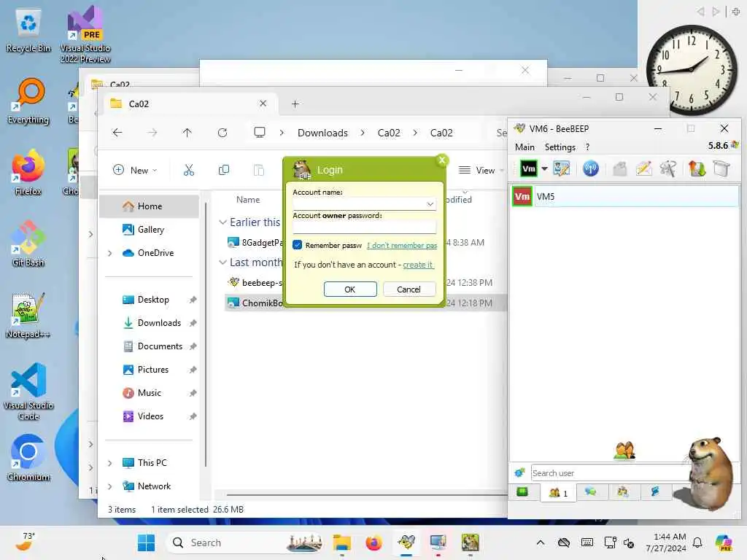Viewport: 747px width, 560px height.
Task: Open the ? help menu in BeeBEEP
Action: pyautogui.click(x=587, y=147)
